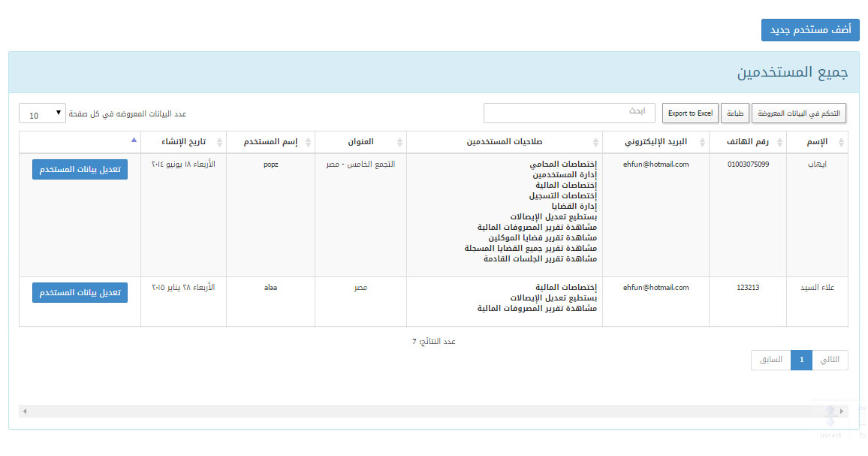The width and height of the screenshot is (868, 456).
Task: Go to previous page 'السابق'
Action: 770,360
